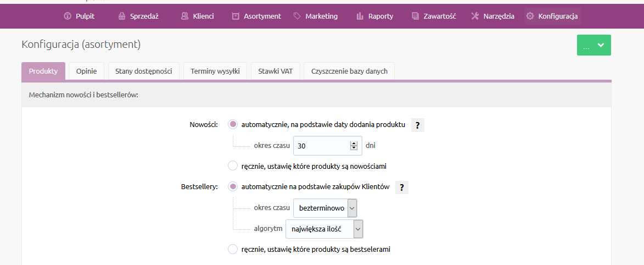Image resolution: width=644 pixels, height=265 pixels.
Task: Click the Narzędzia wrench icon
Action: coord(475,16)
